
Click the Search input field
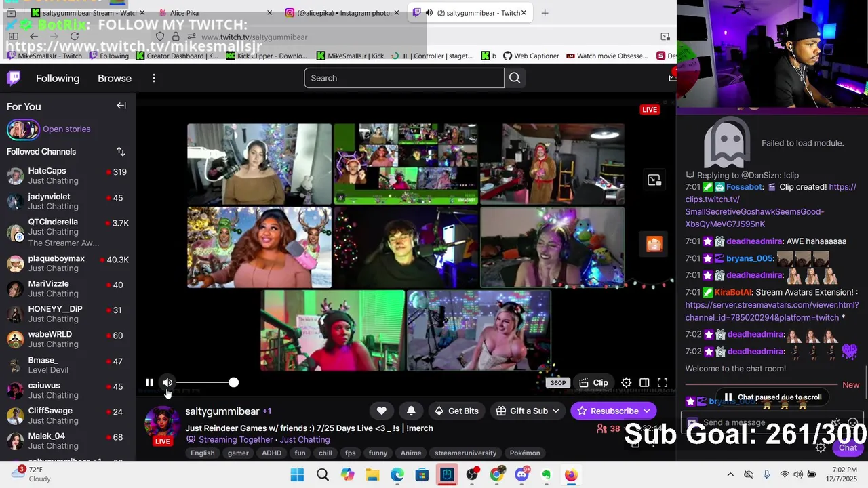coord(404,78)
